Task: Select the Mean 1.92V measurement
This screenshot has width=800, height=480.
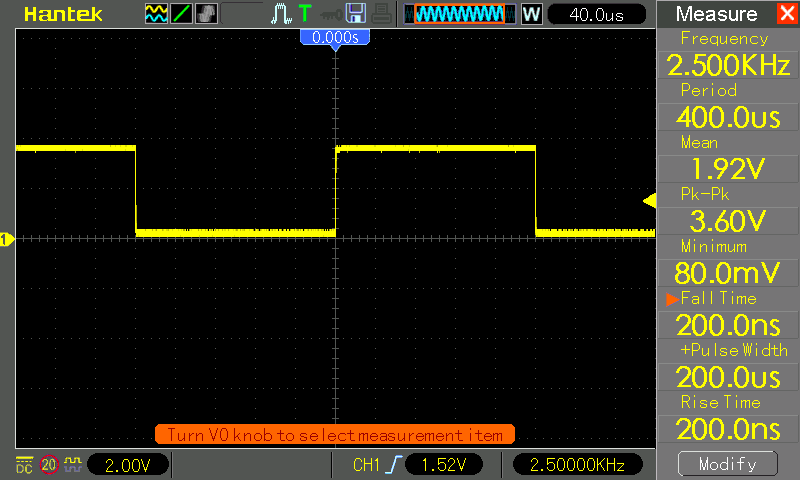Action: pos(728,158)
